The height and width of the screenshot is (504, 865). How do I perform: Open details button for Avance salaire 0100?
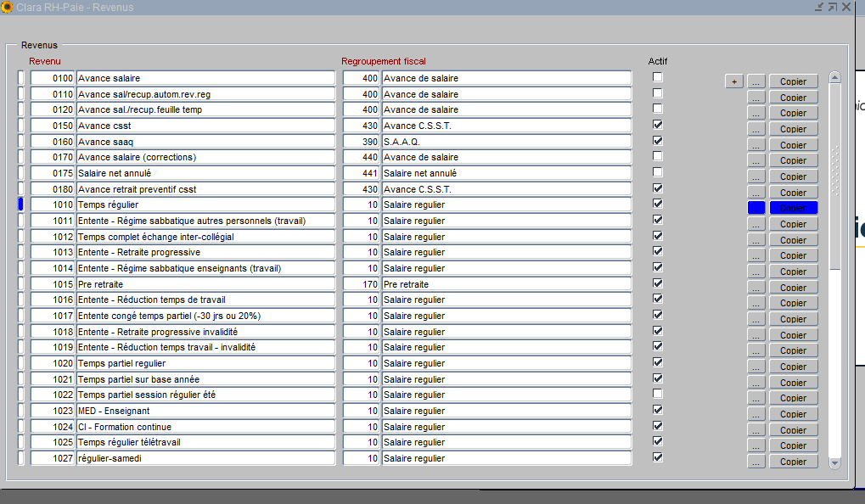tap(756, 81)
